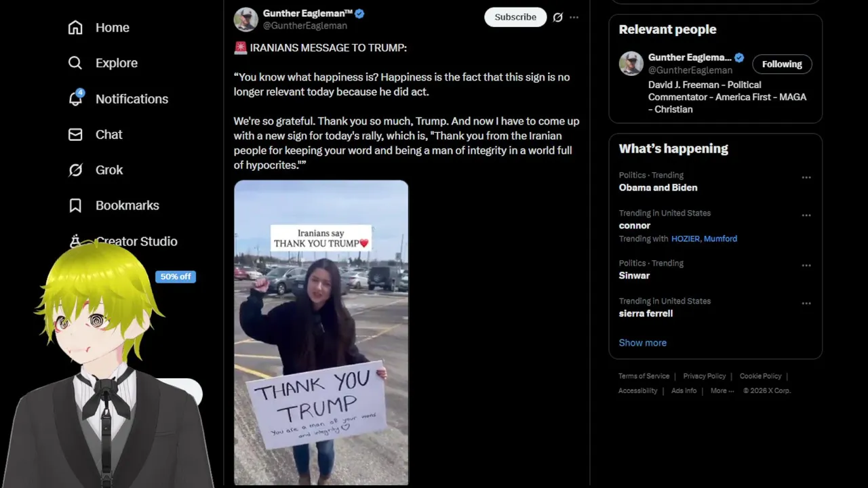Open the sierra ferrell trending topic

tap(646, 314)
